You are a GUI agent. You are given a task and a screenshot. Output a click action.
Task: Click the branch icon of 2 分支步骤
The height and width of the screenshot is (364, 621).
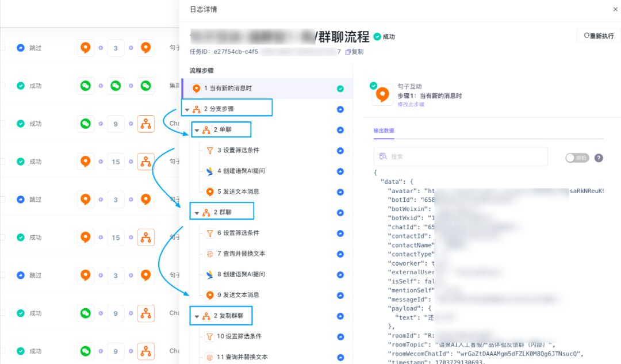pyautogui.click(x=197, y=109)
